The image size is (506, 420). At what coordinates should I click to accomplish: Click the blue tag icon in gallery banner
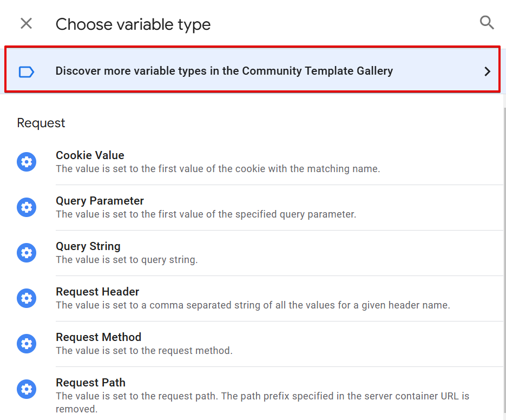pos(27,71)
